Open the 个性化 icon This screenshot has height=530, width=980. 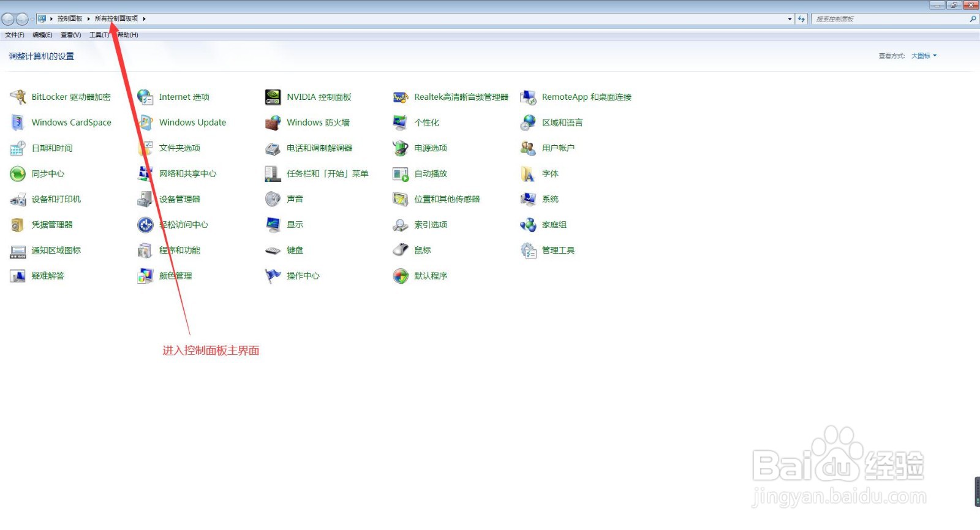pos(401,123)
